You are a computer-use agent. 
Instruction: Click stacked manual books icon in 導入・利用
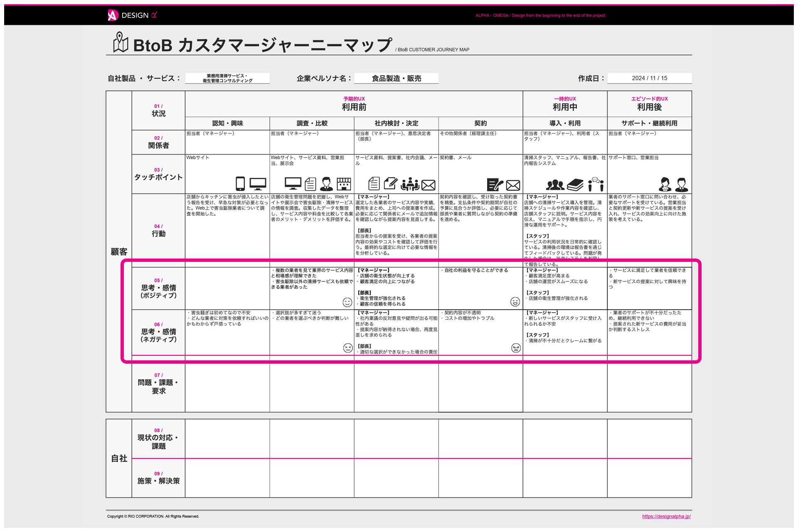(x=575, y=185)
